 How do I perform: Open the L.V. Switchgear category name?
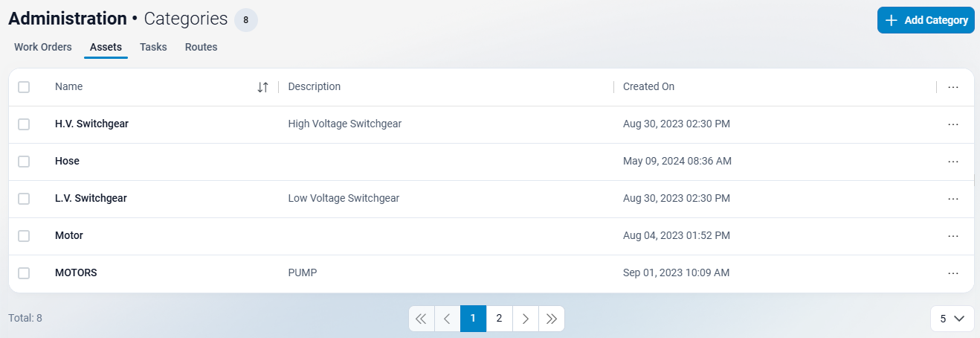[91, 198]
